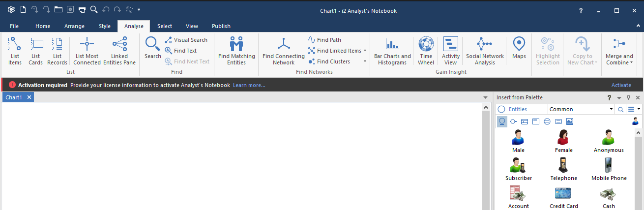Expand the Find Linked Items dropdown arrow
Image resolution: width=644 pixels, height=210 pixels.
click(x=365, y=51)
